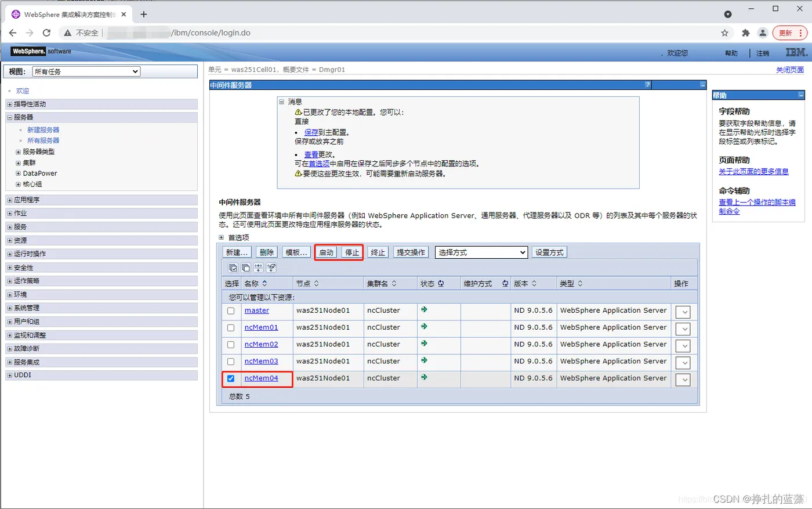Expand the 集群 tree node
This screenshot has height=509, width=812.
click(x=18, y=163)
